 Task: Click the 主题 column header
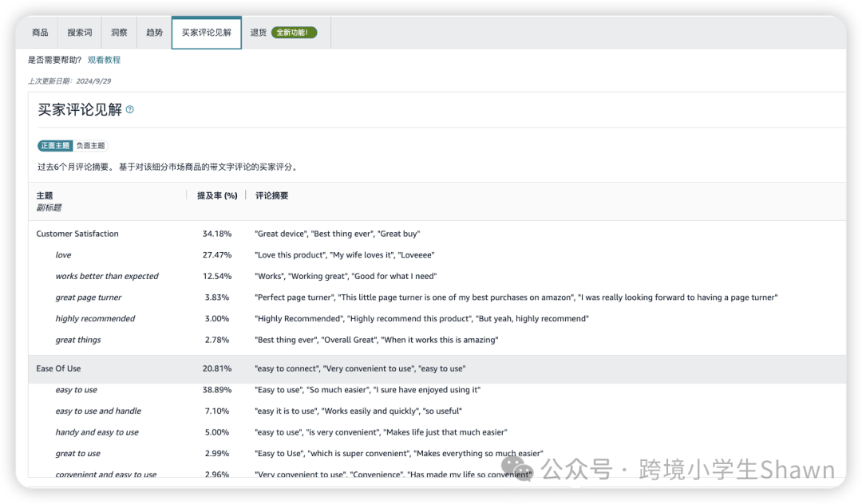click(x=45, y=195)
